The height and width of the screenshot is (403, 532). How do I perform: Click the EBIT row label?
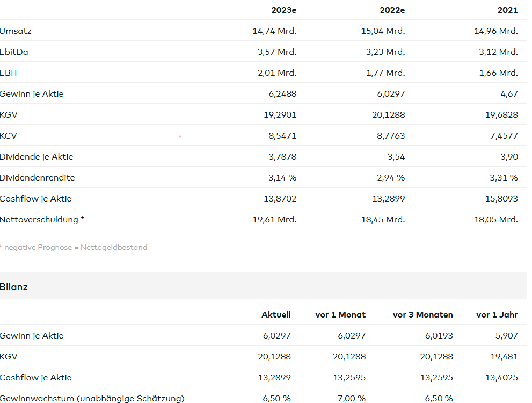pos(10,73)
